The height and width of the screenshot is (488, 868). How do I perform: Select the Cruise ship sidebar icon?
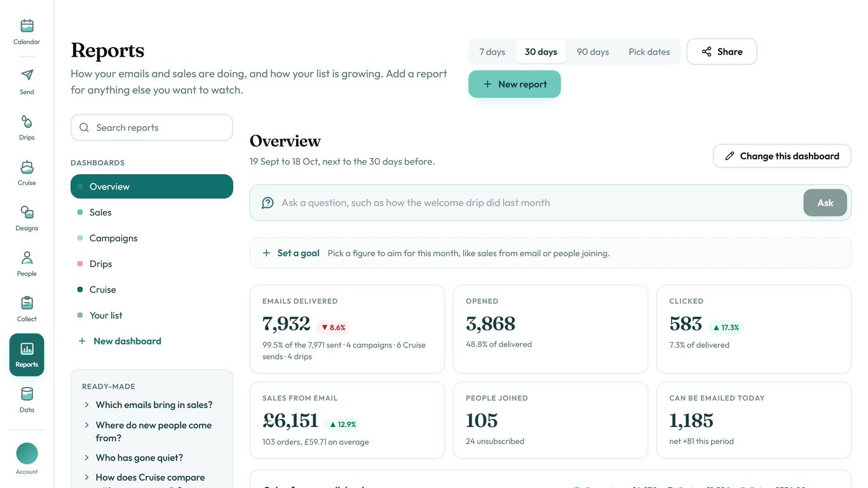pos(27,167)
